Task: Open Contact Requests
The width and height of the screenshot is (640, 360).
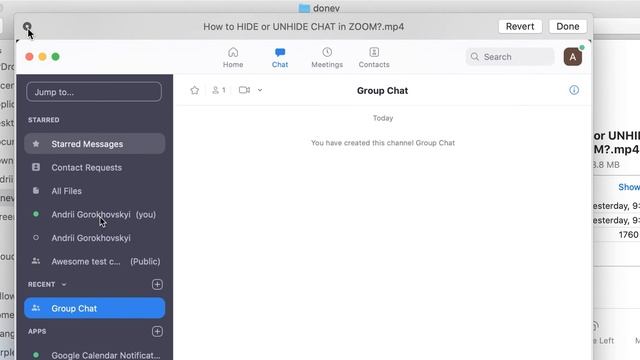Action: coord(95,167)
